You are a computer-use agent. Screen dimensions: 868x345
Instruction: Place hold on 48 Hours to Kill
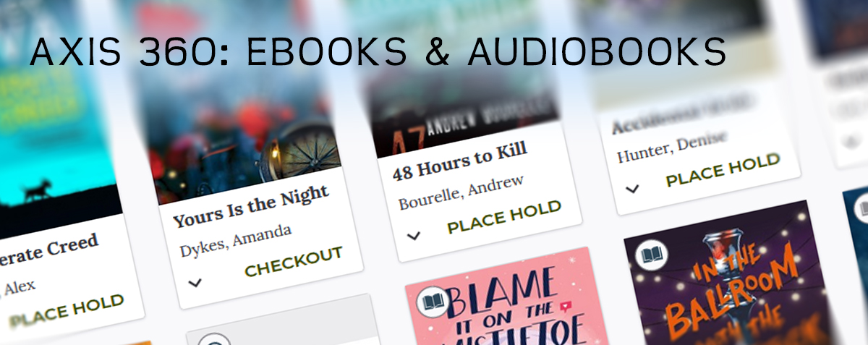[x=504, y=217]
